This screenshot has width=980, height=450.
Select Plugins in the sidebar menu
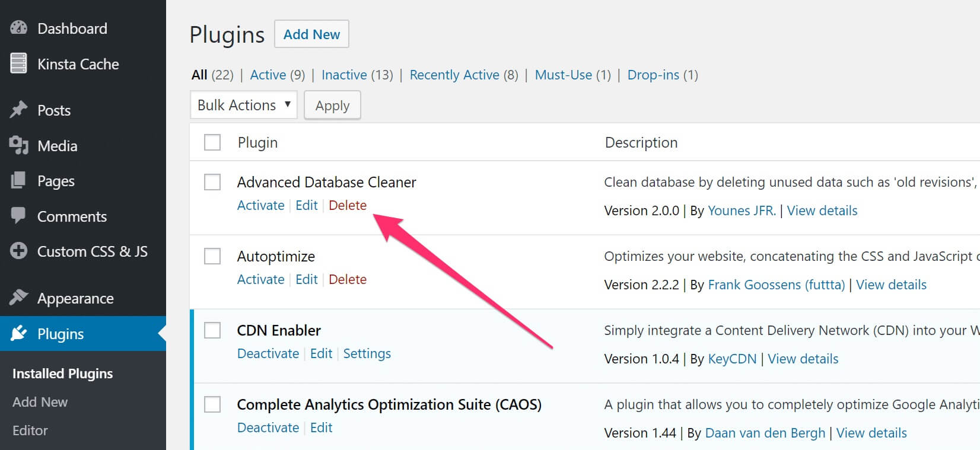[83, 334]
